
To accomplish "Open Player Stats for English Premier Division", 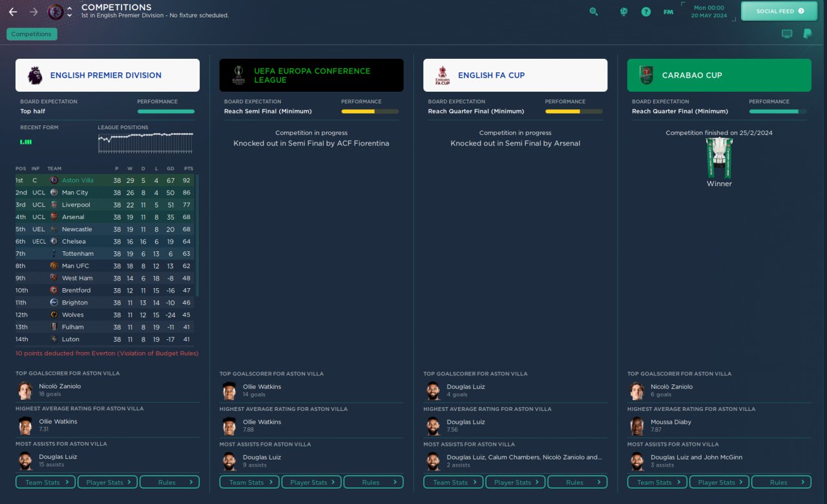I will [x=108, y=482].
